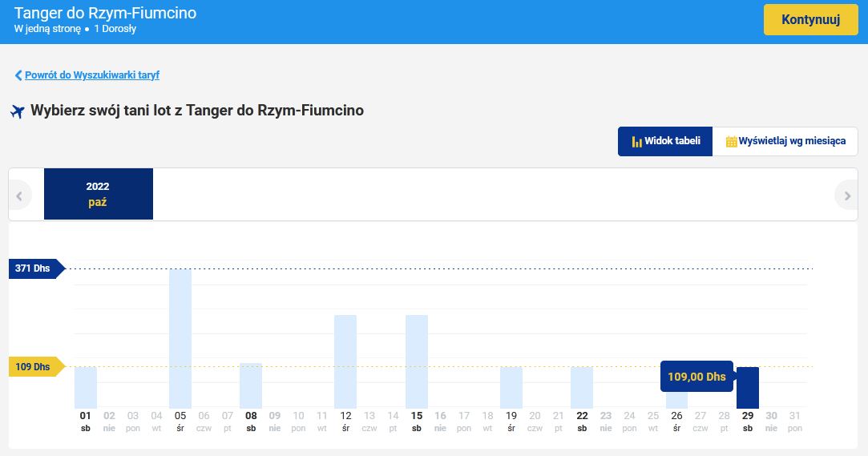Select the fare bar for 05 śr

point(180,338)
